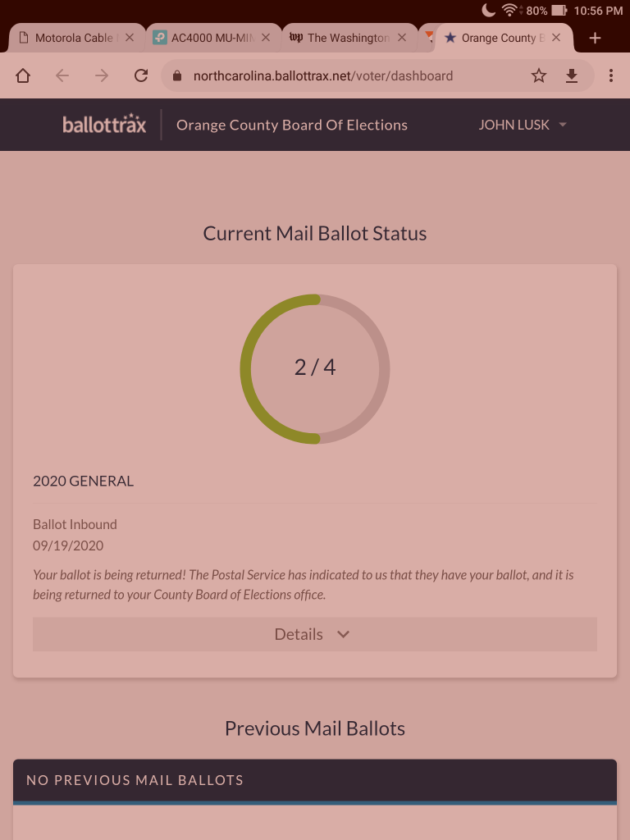Click the back navigation arrow
The image size is (630, 840).
(x=62, y=75)
